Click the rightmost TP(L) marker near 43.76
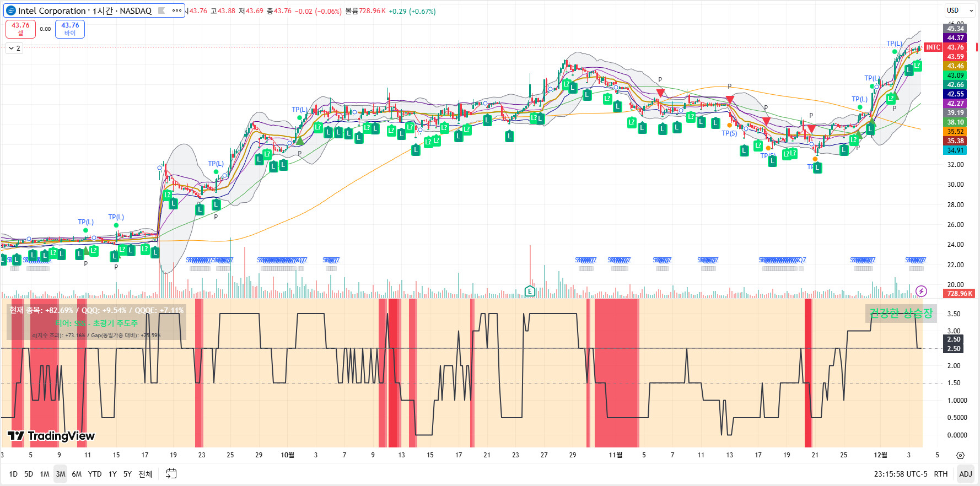This screenshot has height=486, width=980. click(894, 44)
